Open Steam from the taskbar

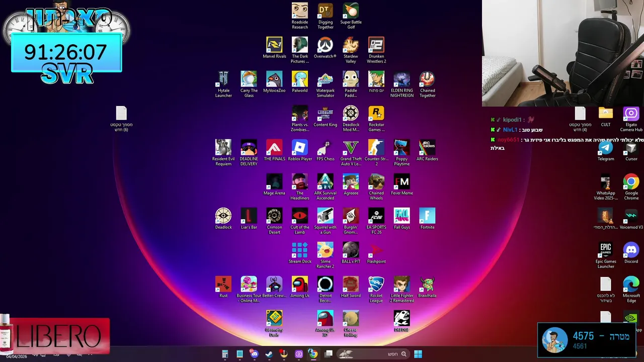[x=269, y=354]
